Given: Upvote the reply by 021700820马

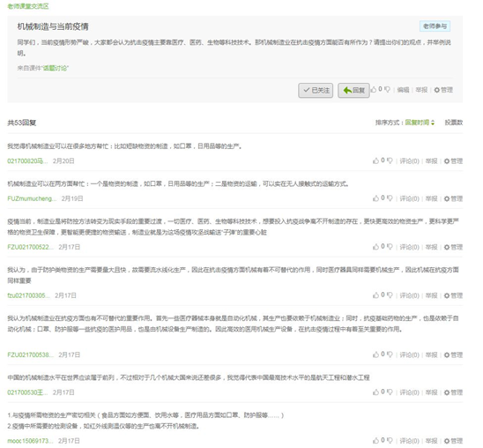Looking at the screenshot, I should (x=375, y=161).
